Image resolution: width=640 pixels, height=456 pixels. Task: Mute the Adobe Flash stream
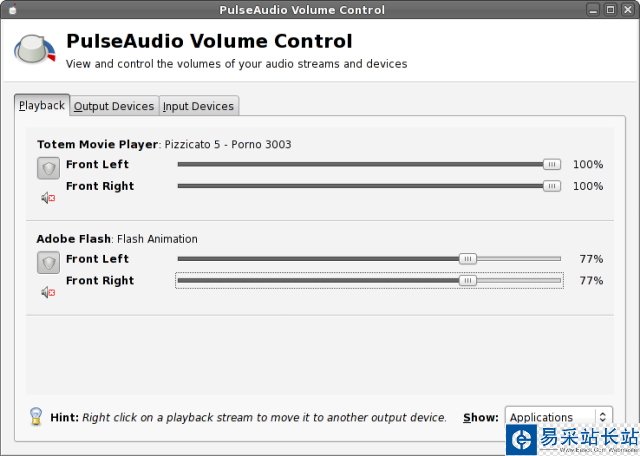(48, 292)
